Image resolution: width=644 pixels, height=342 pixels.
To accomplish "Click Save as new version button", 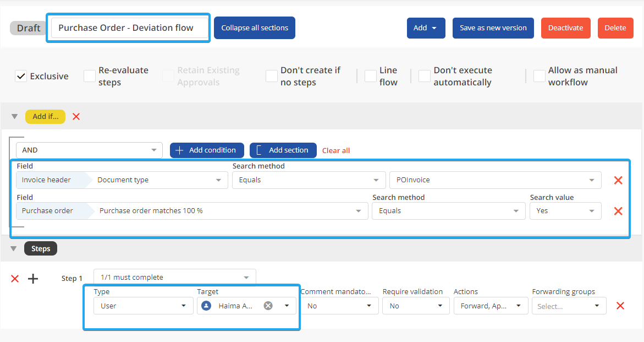I will point(493,28).
